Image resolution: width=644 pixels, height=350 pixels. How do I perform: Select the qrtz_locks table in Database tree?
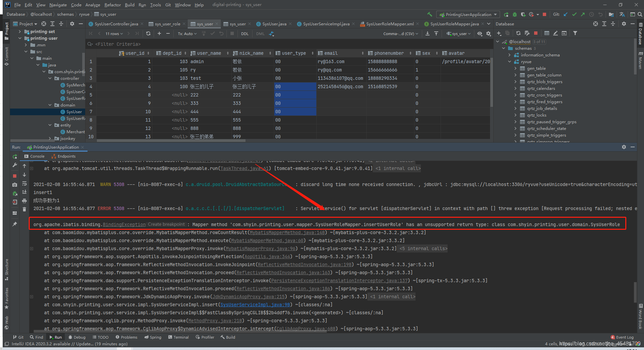[536, 115]
